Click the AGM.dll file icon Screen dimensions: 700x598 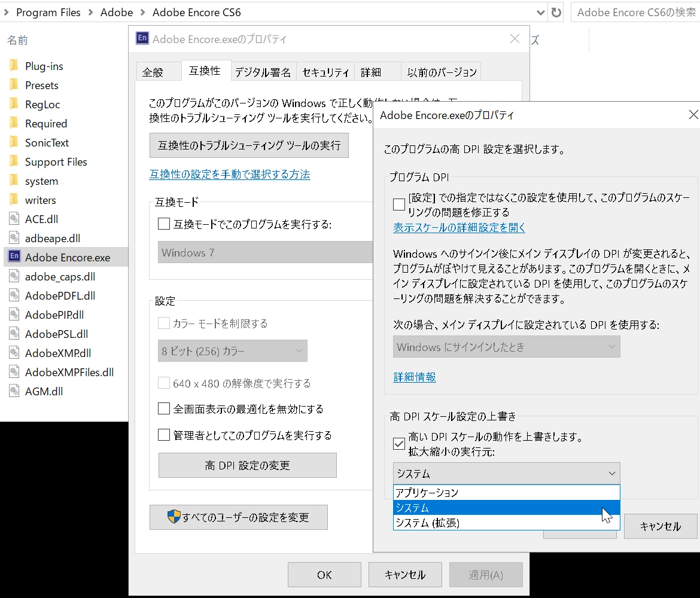pyautogui.click(x=14, y=391)
